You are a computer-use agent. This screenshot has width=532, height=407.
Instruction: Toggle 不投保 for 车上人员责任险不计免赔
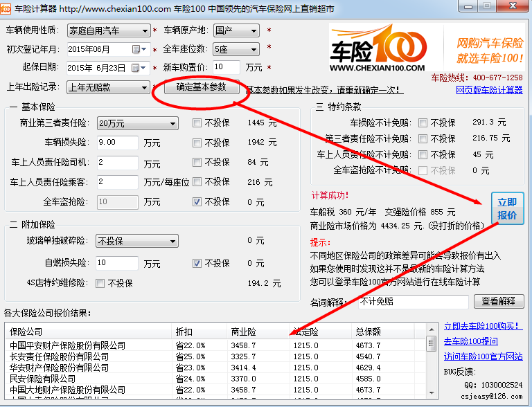pos(423,154)
